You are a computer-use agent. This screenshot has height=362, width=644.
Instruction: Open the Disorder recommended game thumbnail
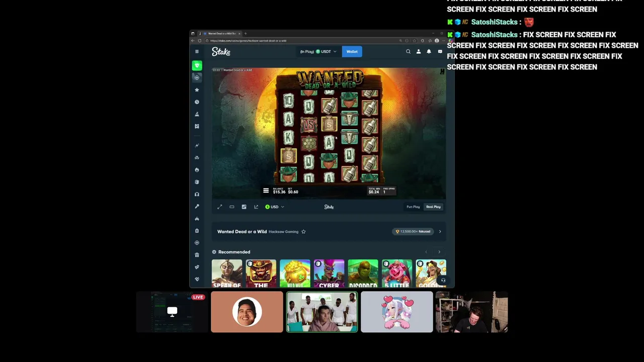click(x=363, y=274)
